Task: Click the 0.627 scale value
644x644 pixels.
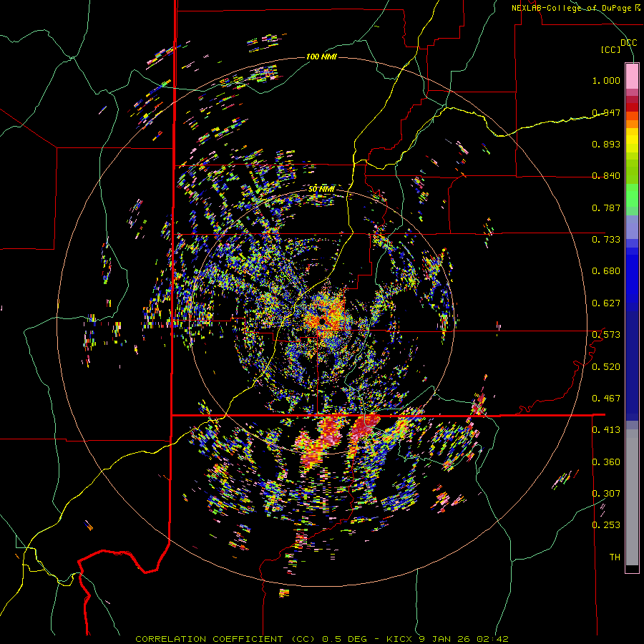Action: pos(606,303)
